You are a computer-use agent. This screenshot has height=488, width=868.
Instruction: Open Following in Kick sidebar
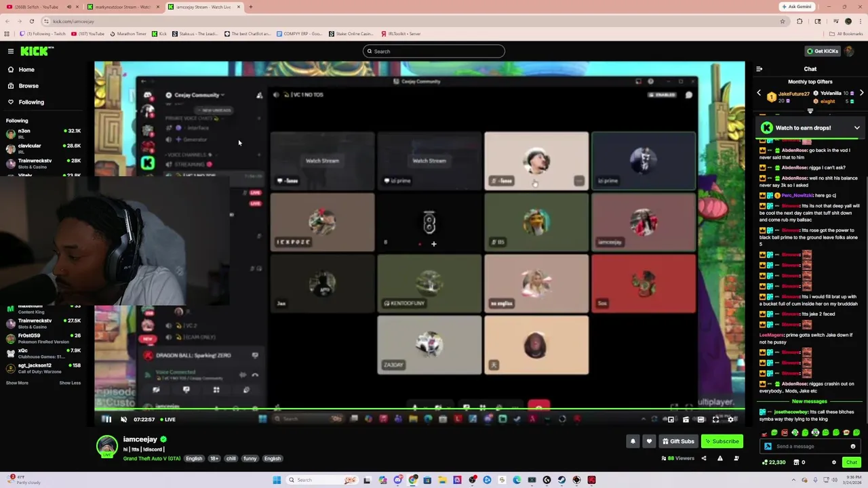[x=31, y=102]
